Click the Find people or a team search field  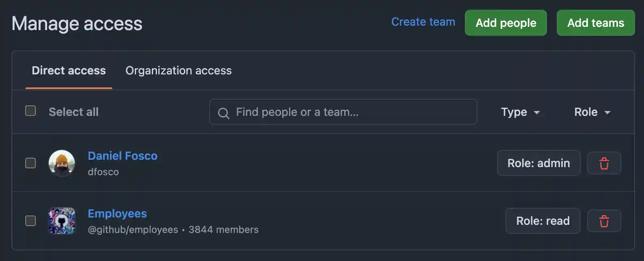point(343,112)
